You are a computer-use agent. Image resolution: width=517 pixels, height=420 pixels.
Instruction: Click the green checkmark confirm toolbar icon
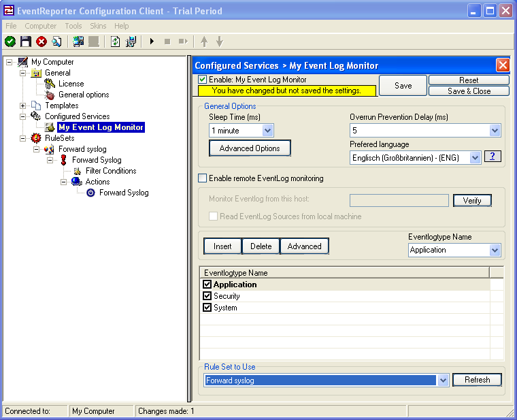point(10,42)
